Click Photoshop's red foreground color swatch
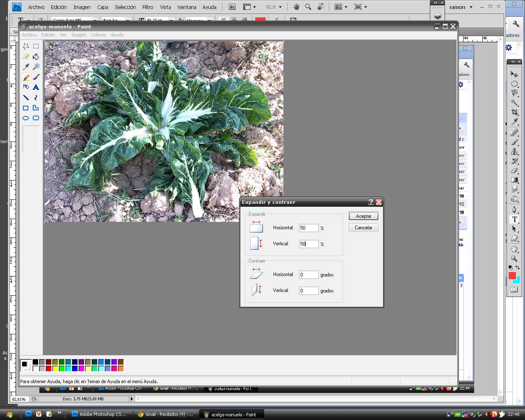 (x=512, y=276)
